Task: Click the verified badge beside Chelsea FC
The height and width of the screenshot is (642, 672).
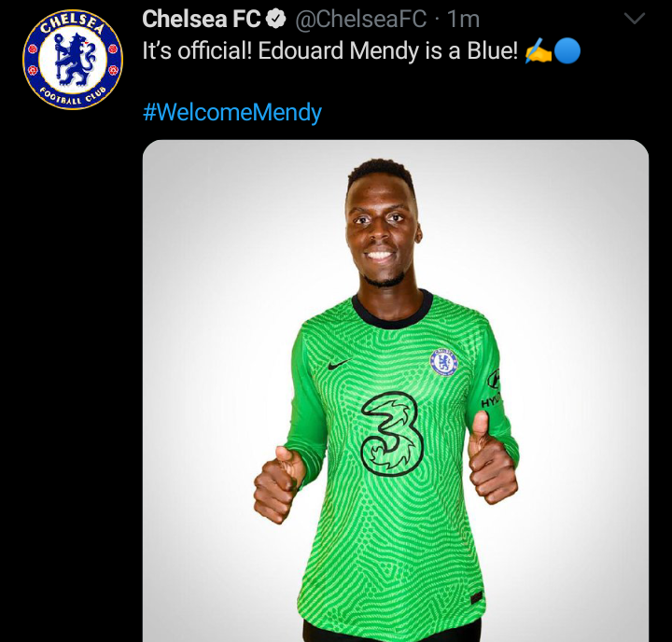Action: tap(277, 19)
